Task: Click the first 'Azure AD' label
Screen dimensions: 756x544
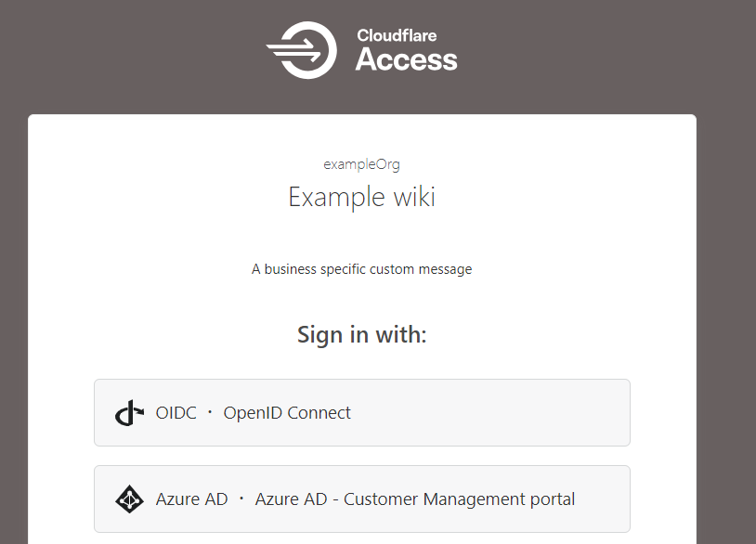Action: point(191,499)
